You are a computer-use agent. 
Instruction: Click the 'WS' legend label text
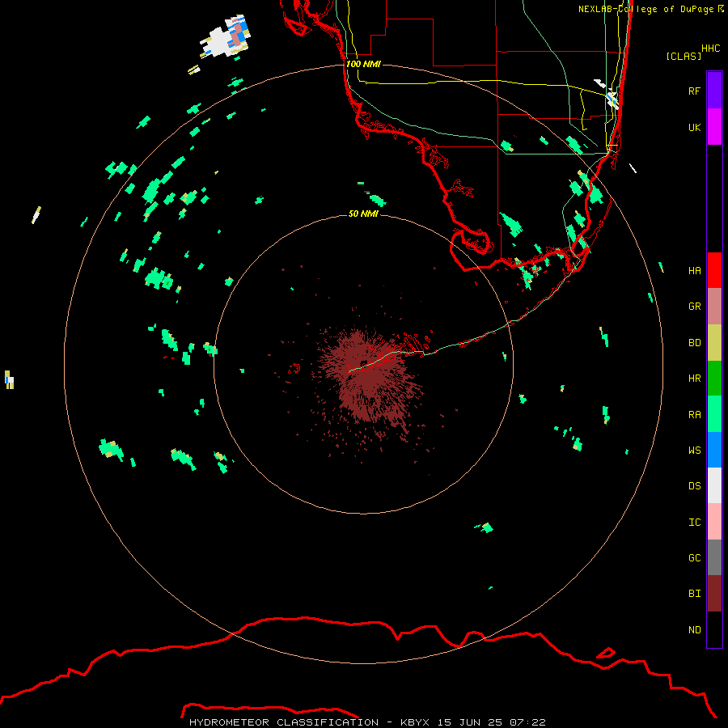[x=694, y=451]
